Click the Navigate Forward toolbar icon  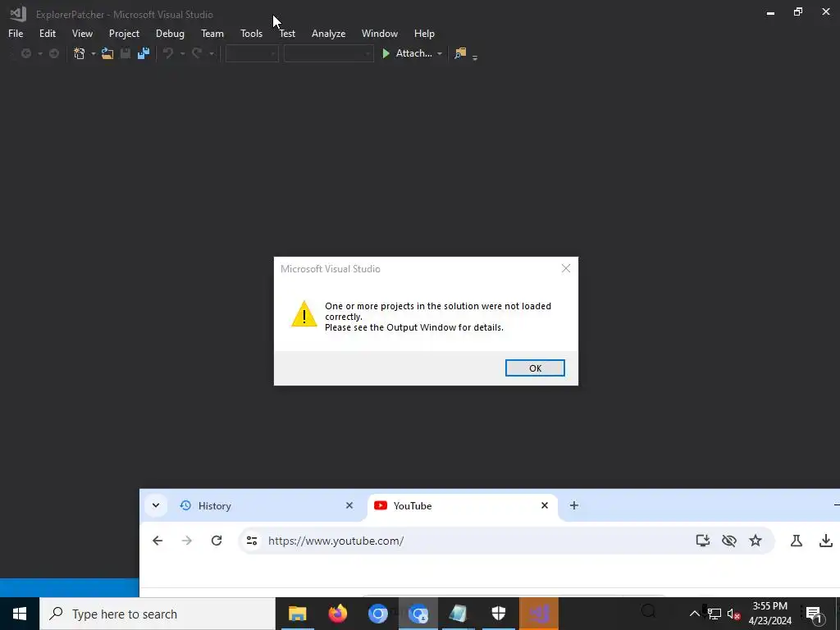[x=53, y=53]
